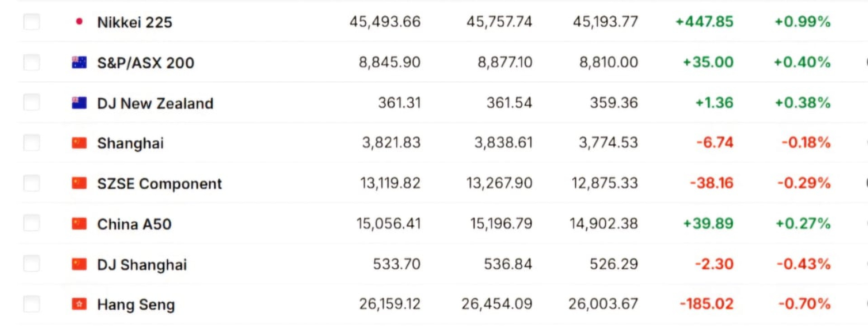Tick the Nikkei 225 row checkbox
Screen dimensions: 868x333
[32, 22]
